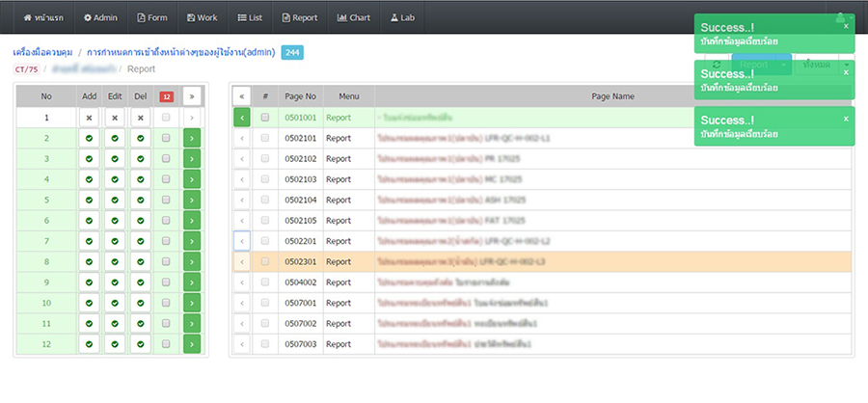
Task: Tick the checkbox in left table row 4
Action: click(166, 179)
